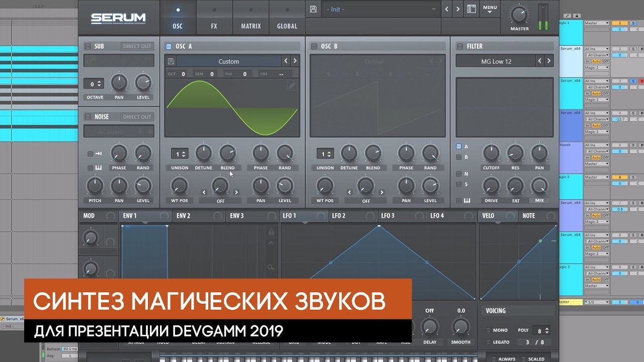
Task: Enable LEGATO checkbox
Action: point(488,342)
